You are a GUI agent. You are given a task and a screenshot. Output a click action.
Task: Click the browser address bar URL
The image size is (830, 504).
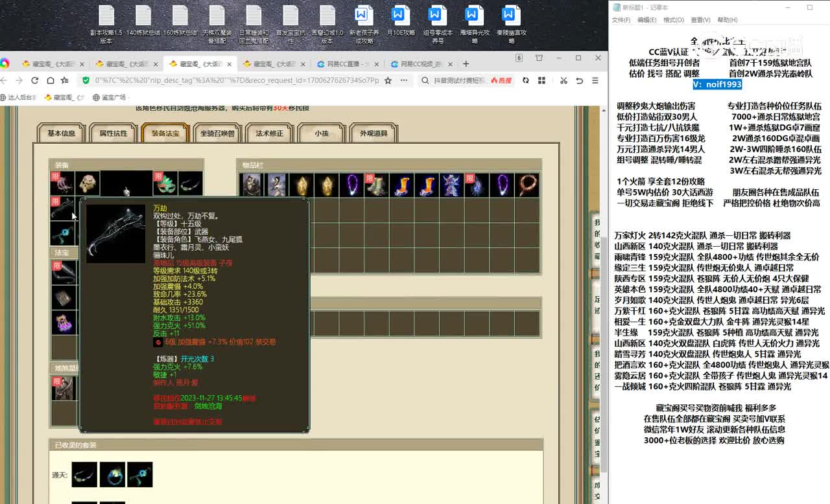pos(237,80)
